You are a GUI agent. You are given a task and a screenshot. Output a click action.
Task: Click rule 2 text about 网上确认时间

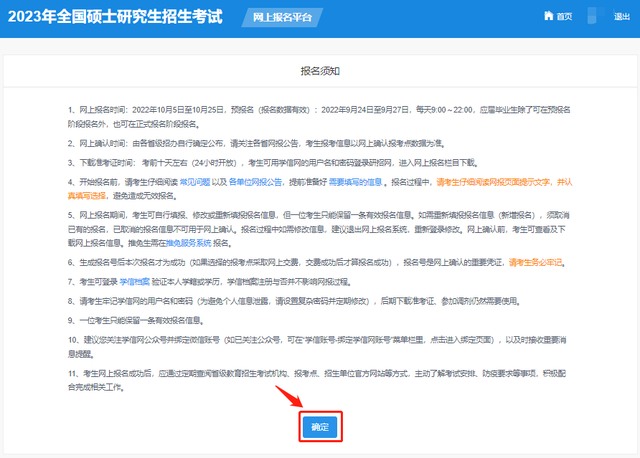tap(256, 143)
